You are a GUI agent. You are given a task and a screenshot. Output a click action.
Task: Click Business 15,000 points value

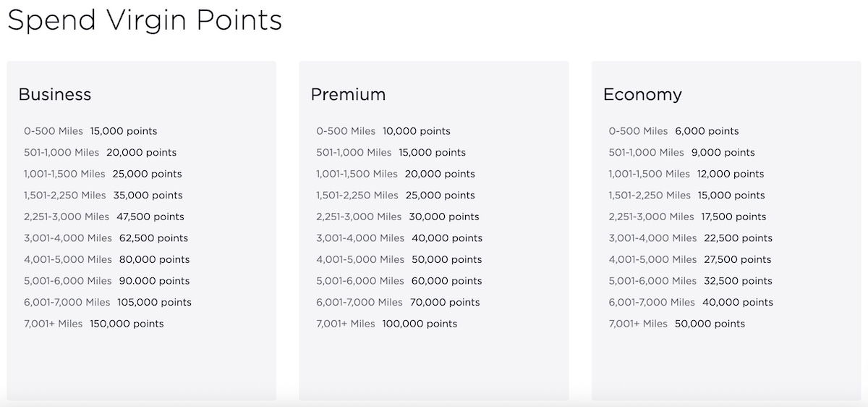(x=124, y=131)
